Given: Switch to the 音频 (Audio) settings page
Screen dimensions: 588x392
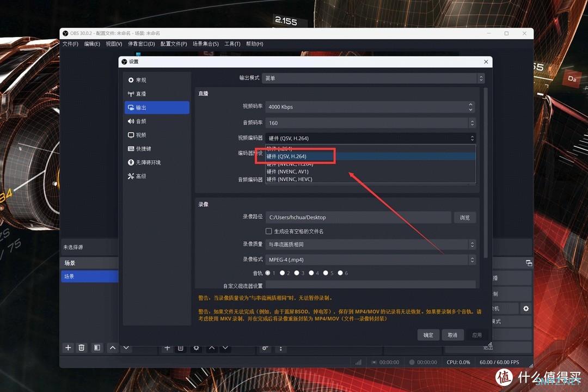Looking at the screenshot, I should (x=157, y=121).
